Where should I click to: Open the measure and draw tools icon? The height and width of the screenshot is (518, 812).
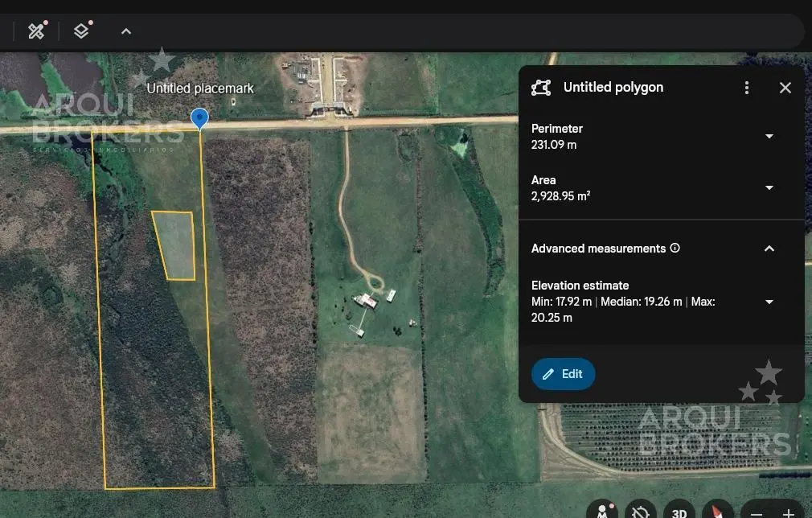point(36,31)
